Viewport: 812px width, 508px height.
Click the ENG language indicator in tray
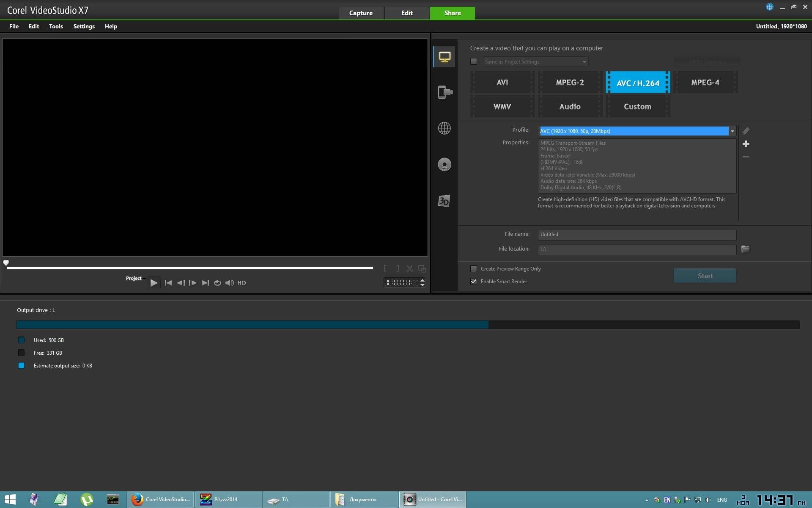coord(722,500)
